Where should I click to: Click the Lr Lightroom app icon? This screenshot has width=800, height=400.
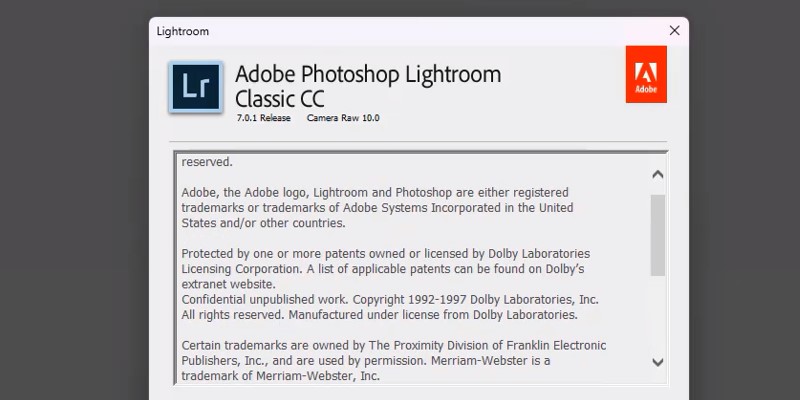[x=194, y=87]
